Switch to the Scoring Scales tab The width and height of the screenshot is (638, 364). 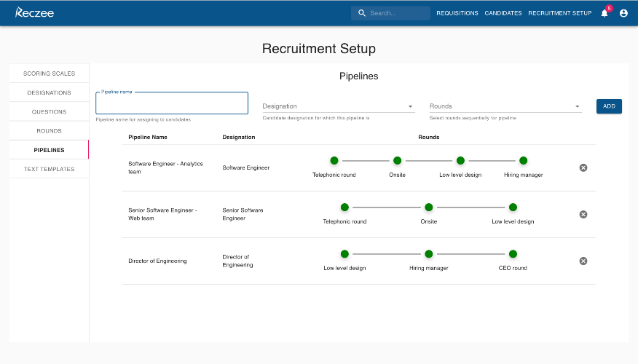pyautogui.click(x=50, y=74)
